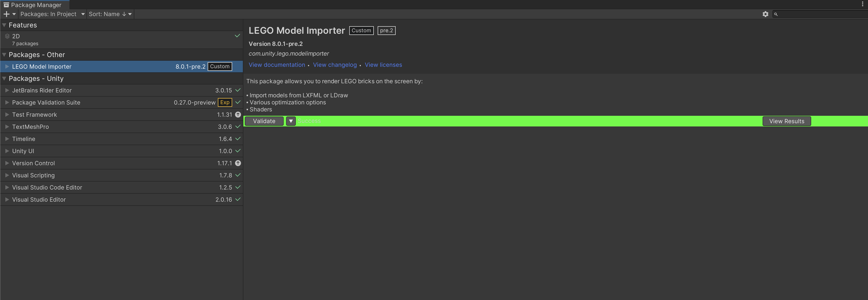
Task: Click the Exp badge on Package Validation Suite
Action: tap(224, 102)
